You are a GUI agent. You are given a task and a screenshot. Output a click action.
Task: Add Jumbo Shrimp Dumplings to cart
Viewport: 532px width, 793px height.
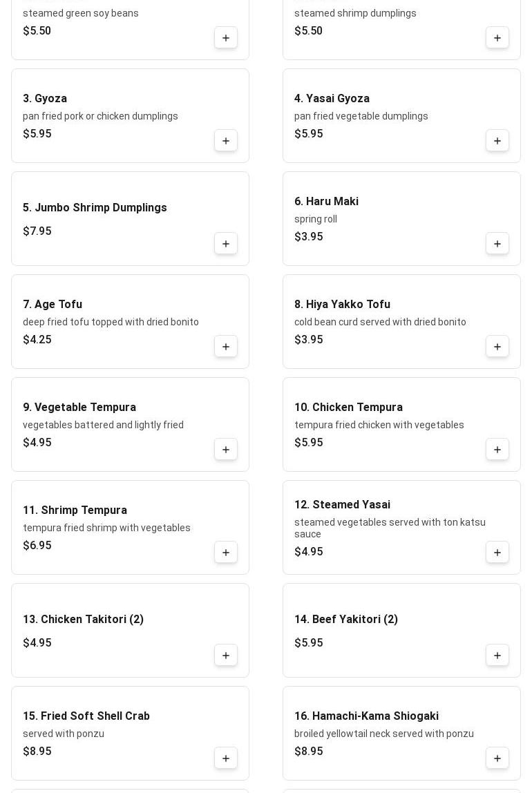point(226,244)
